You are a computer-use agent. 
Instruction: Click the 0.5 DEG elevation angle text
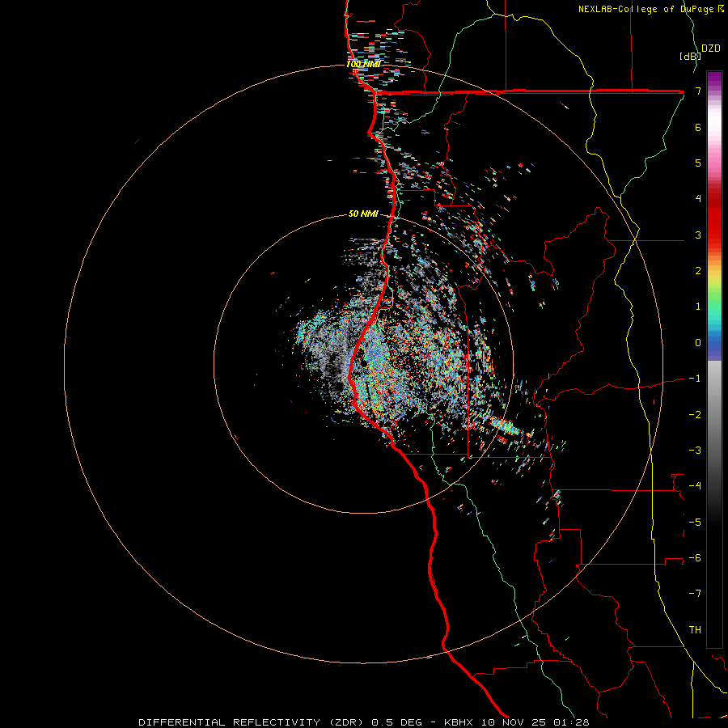pos(397,722)
